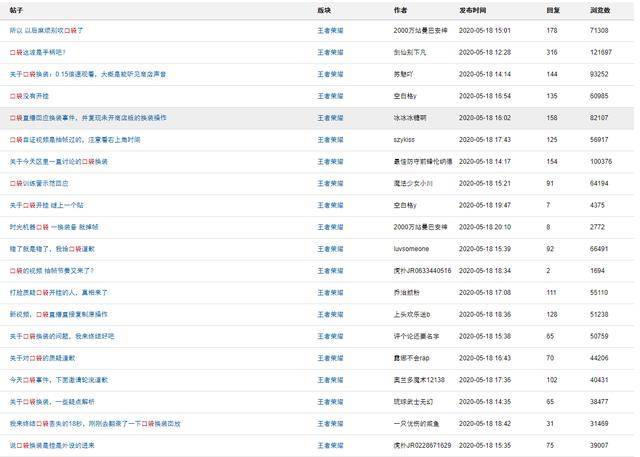This screenshot has height=457, width=640.
Task: Click the view count 64194
Action: click(599, 183)
